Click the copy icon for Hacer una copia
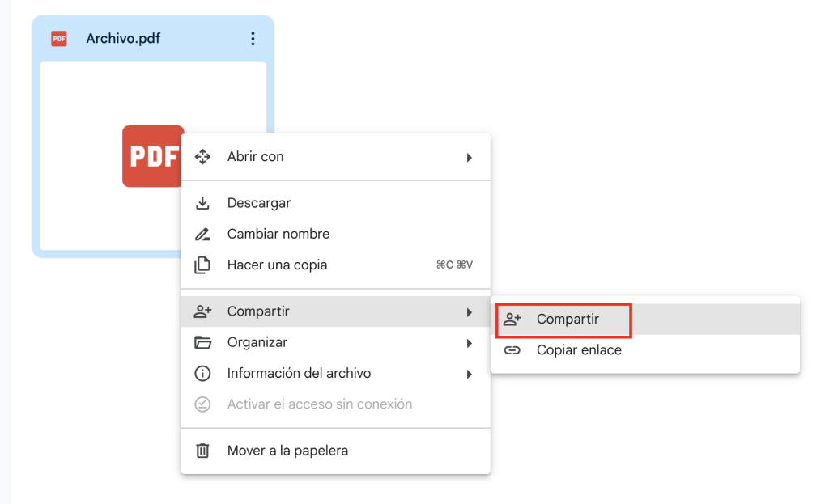The image size is (829, 504). 203,265
